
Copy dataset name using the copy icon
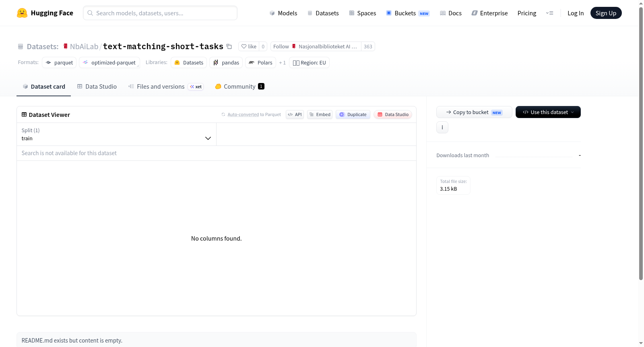click(x=229, y=46)
